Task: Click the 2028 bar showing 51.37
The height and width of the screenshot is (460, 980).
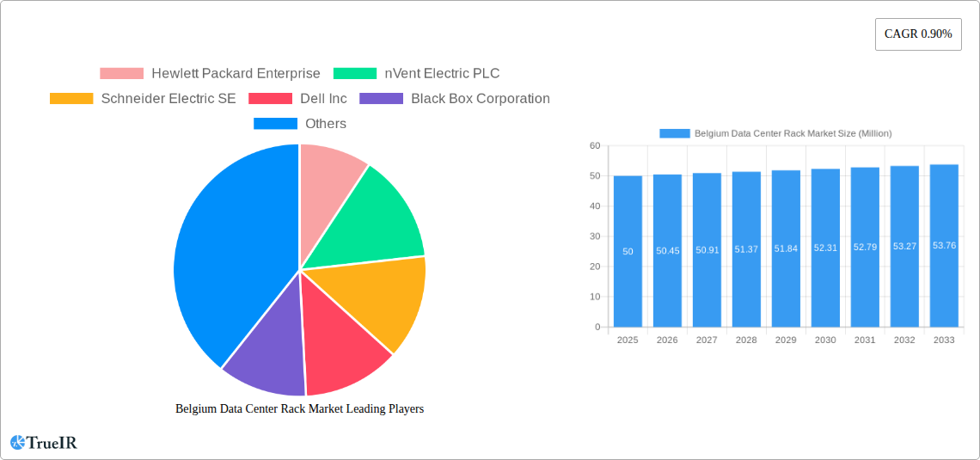Action: point(747,249)
